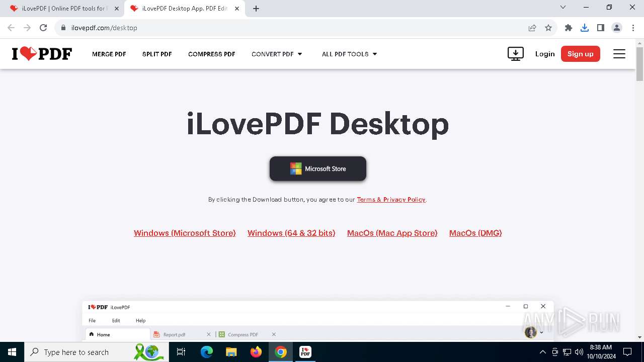Open the notification center icon

(627, 352)
